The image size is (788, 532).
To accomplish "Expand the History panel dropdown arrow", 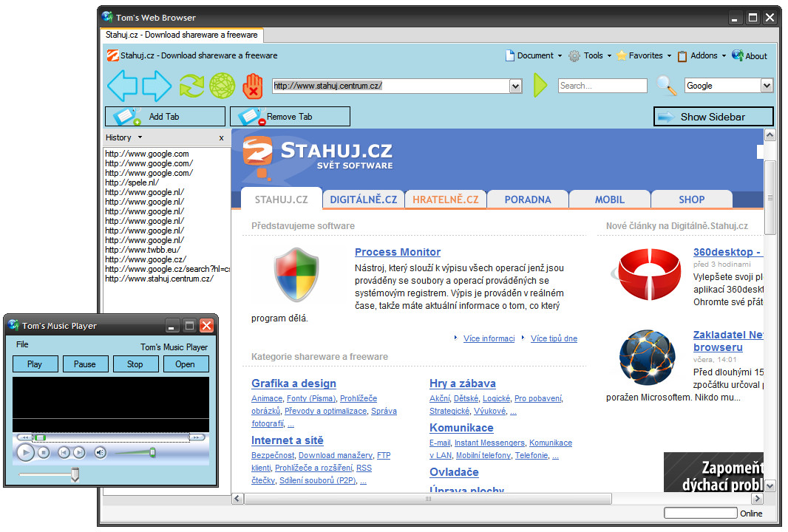I will click(140, 137).
